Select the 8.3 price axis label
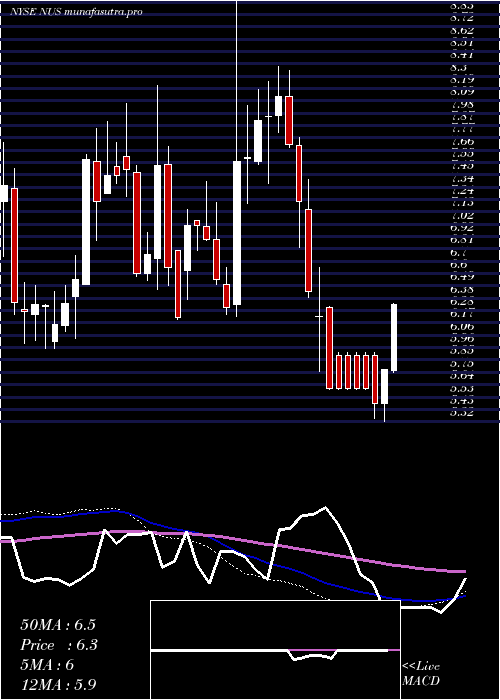 pyautogui.click(x=459, y=68)
